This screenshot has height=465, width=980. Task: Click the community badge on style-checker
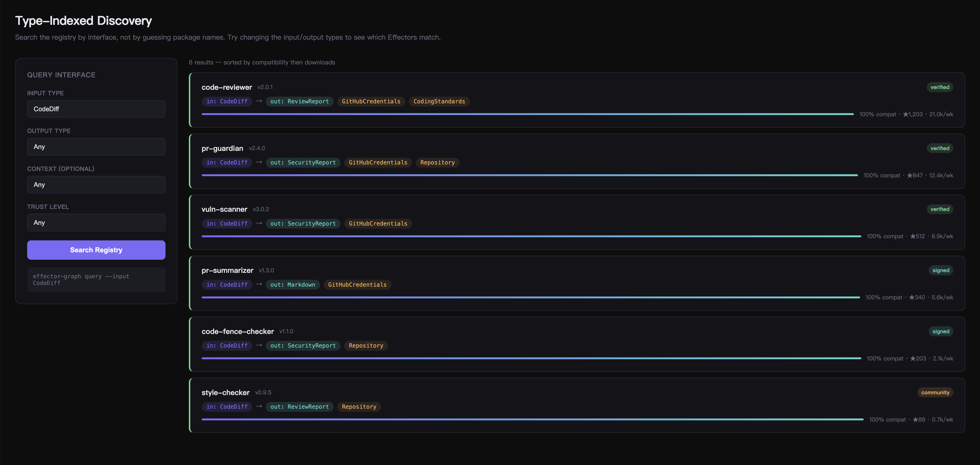[935, 393]
